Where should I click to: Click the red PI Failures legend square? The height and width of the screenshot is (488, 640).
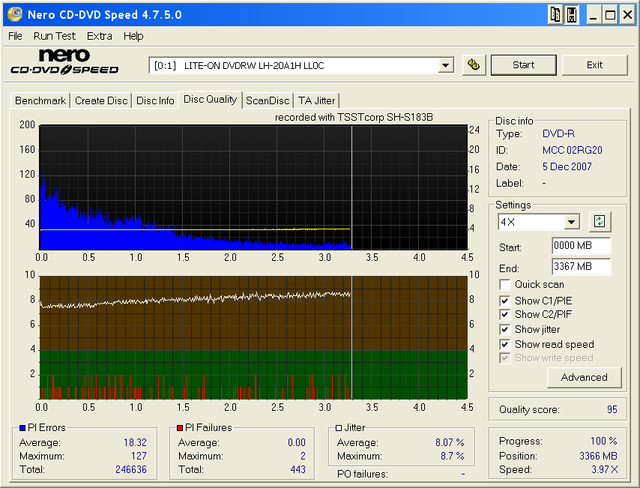180,428
